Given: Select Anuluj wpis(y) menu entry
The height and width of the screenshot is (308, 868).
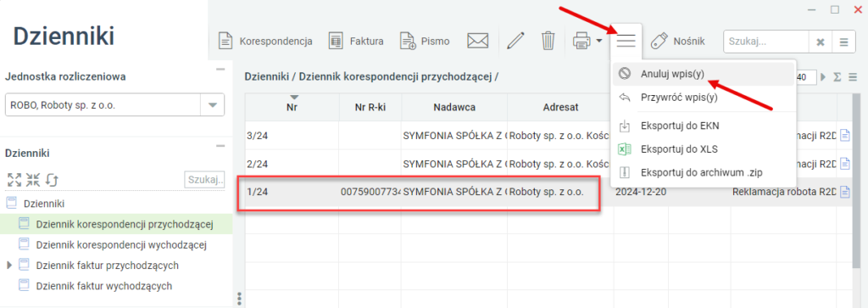Looking at the screenshot, I should click(x=703, y=74).
